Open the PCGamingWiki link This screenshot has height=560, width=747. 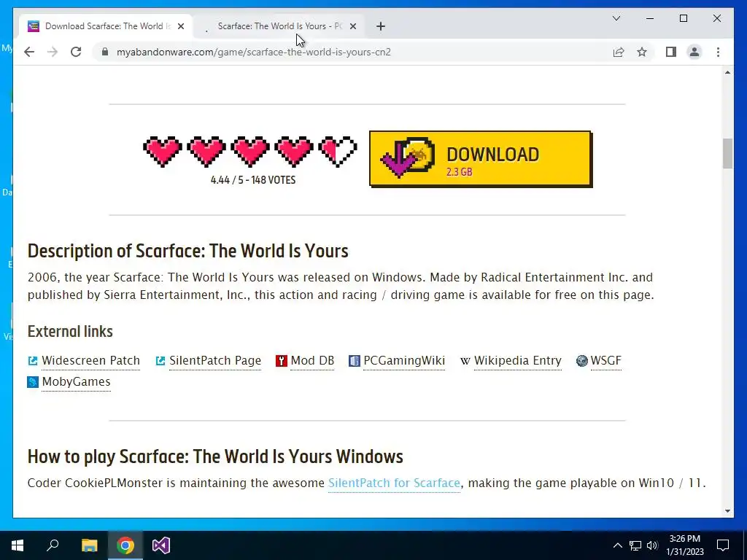point(404,360)
